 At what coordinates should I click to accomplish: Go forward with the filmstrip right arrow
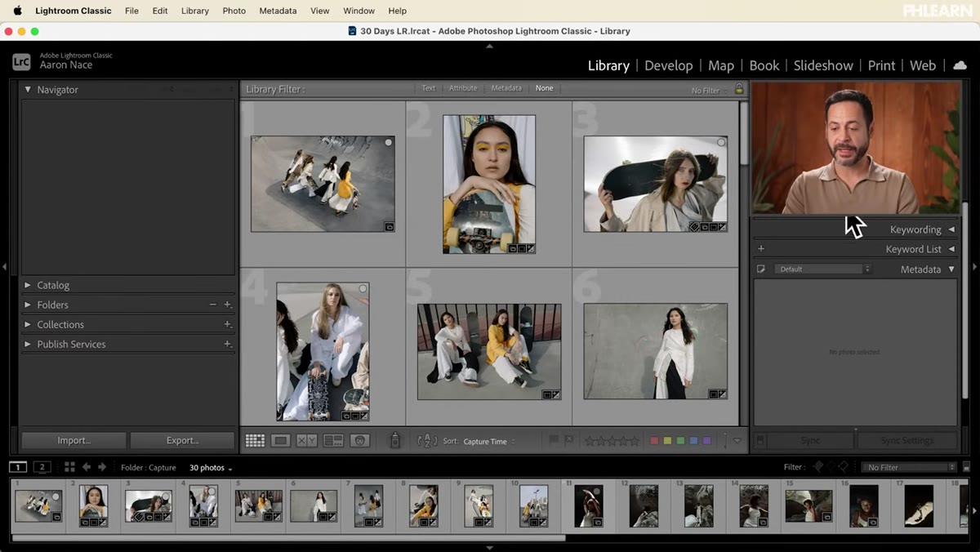102,467
